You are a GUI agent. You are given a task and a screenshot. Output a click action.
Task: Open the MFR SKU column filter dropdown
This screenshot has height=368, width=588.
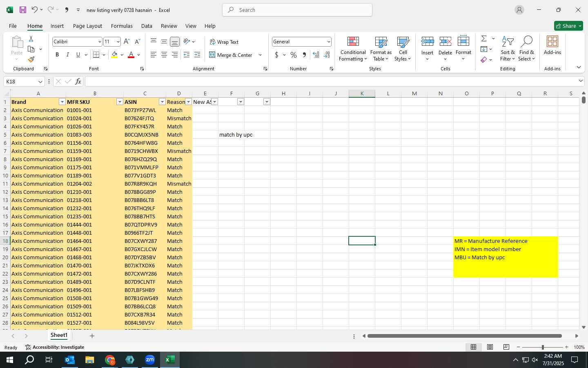(120, 102)
